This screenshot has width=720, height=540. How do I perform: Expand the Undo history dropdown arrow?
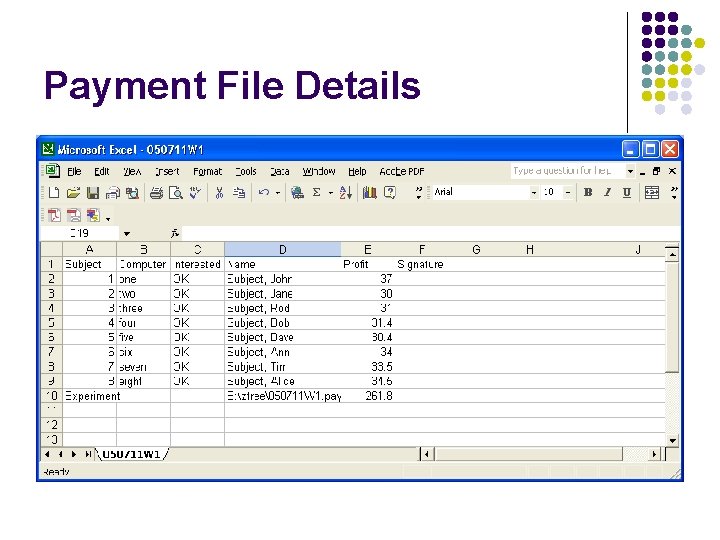(x=278, y=193)
